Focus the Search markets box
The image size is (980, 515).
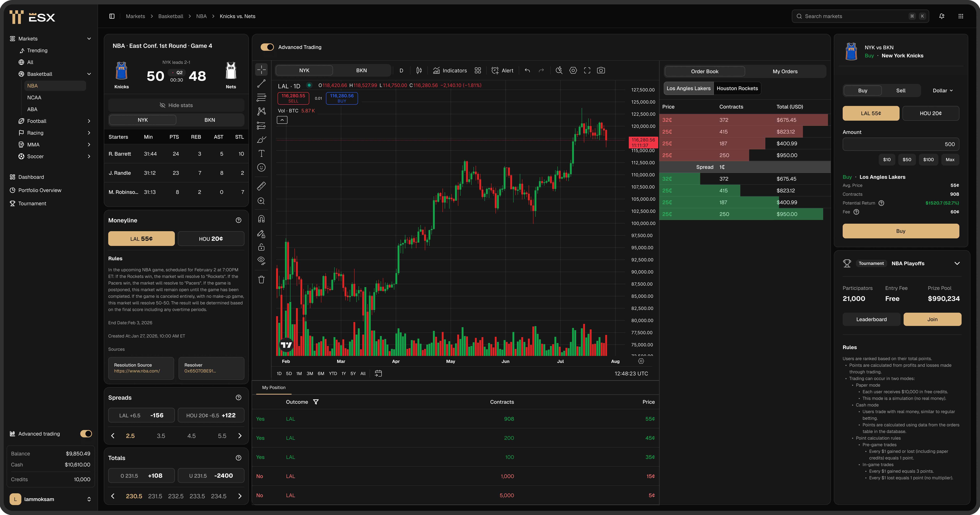(x=860, y=16)
